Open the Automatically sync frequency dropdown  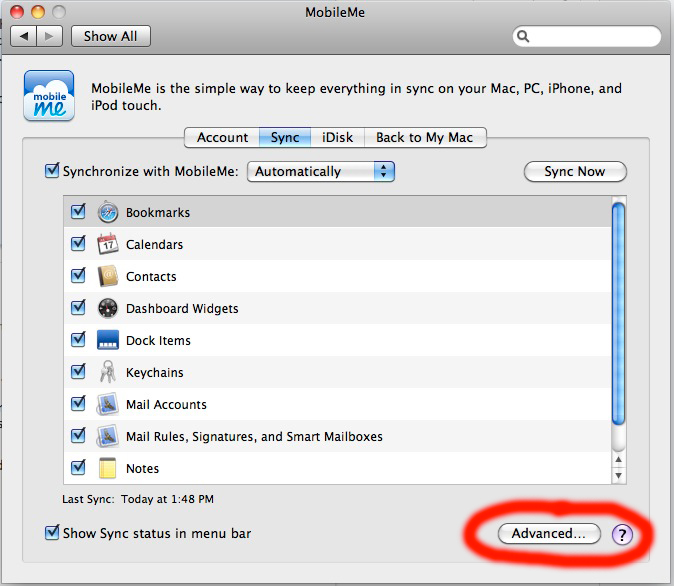[321, 172]
